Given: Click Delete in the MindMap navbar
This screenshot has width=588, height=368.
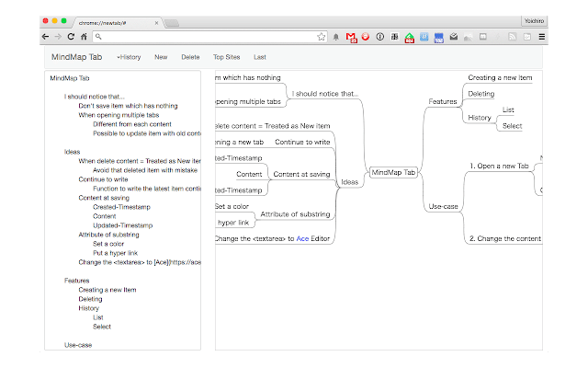Looking at the screenshot, I should click(x=190, y=57).
